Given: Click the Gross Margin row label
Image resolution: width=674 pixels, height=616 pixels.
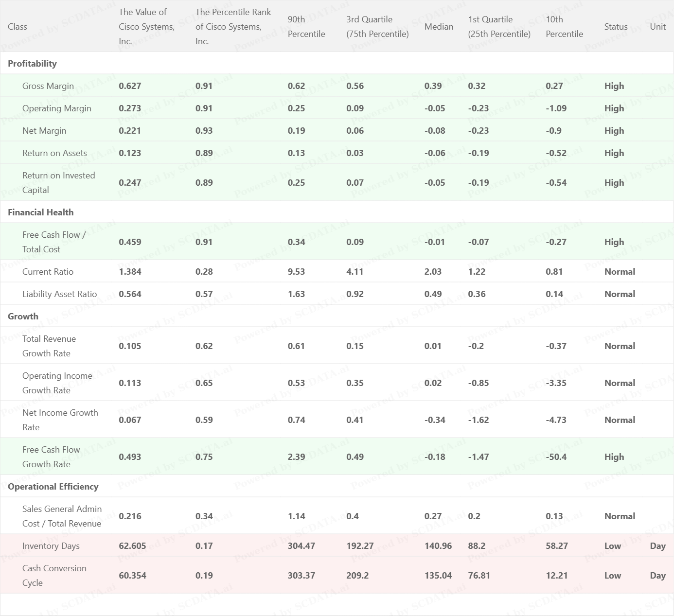Looking at the screenshot, I should [x=48, y=86].
